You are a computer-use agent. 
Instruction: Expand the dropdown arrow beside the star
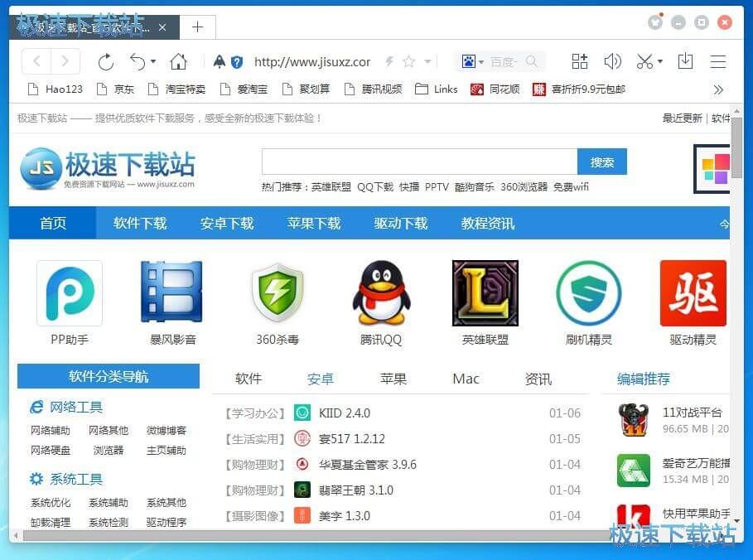(x=427, y=61)
